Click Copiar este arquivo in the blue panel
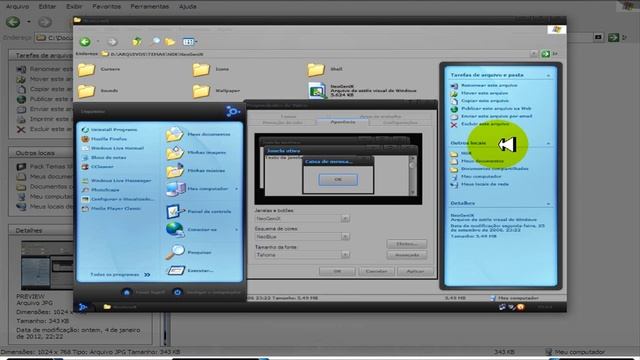 coord(480,101)
